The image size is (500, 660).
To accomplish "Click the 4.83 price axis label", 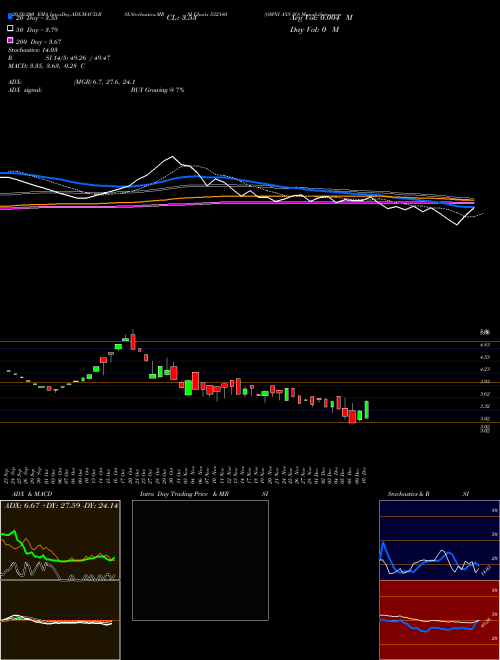I will point(484,345).
